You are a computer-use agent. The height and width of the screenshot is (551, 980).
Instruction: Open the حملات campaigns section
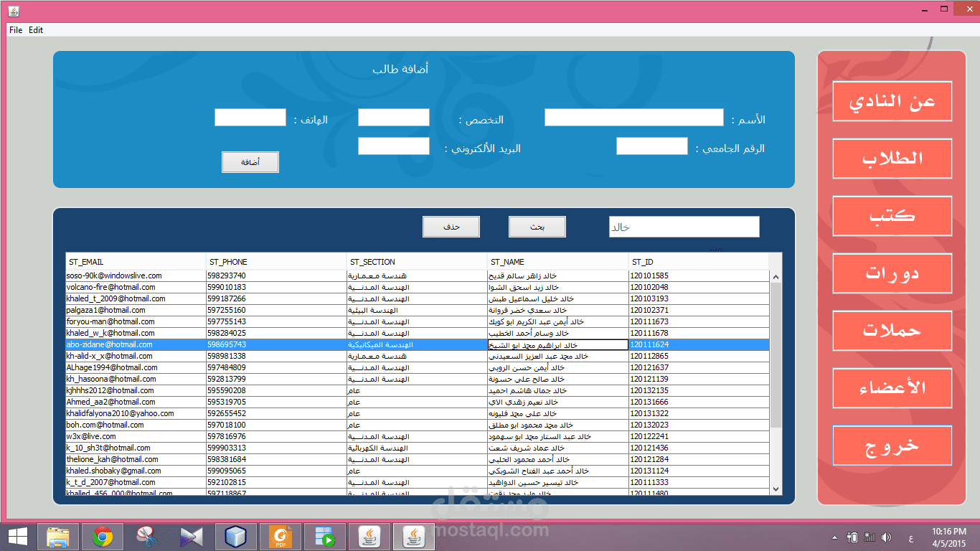tap(892, 331)
